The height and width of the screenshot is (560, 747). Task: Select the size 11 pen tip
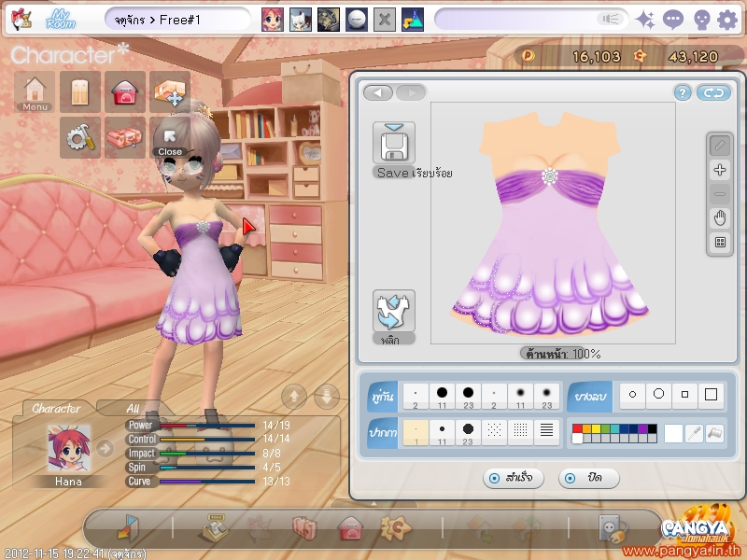(x=442, y=433)
